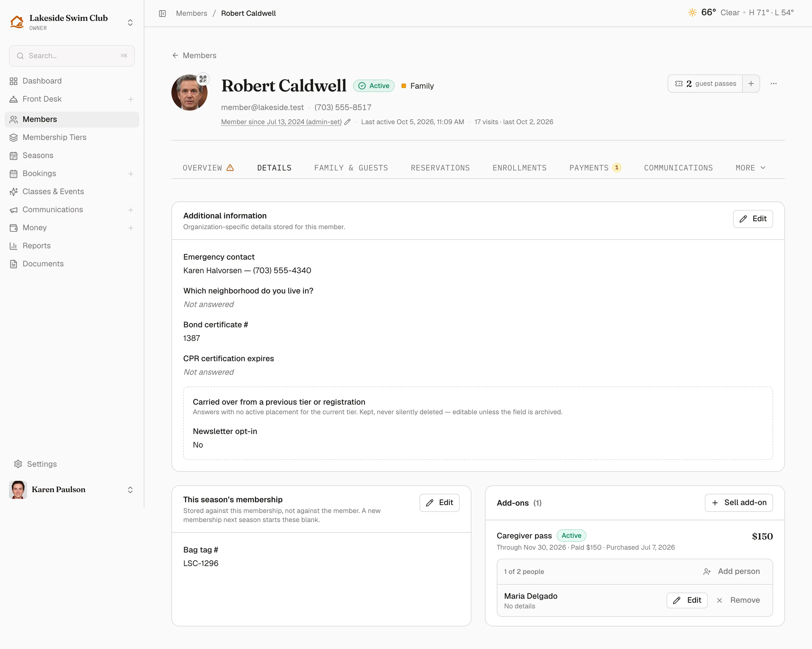Add a guest pass with plus

(751, 84)
